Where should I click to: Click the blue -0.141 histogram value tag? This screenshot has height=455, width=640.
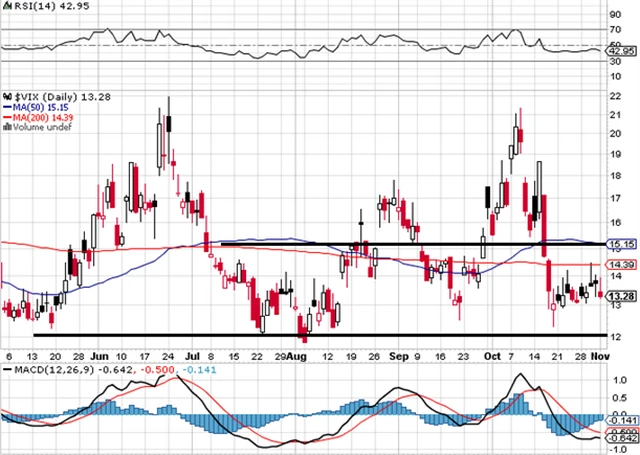622,420
